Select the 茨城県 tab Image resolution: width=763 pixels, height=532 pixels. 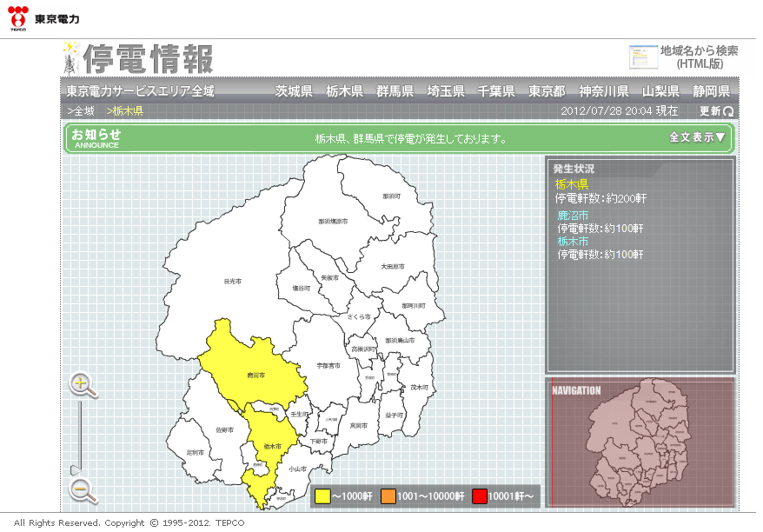click(x=294, y=91)
